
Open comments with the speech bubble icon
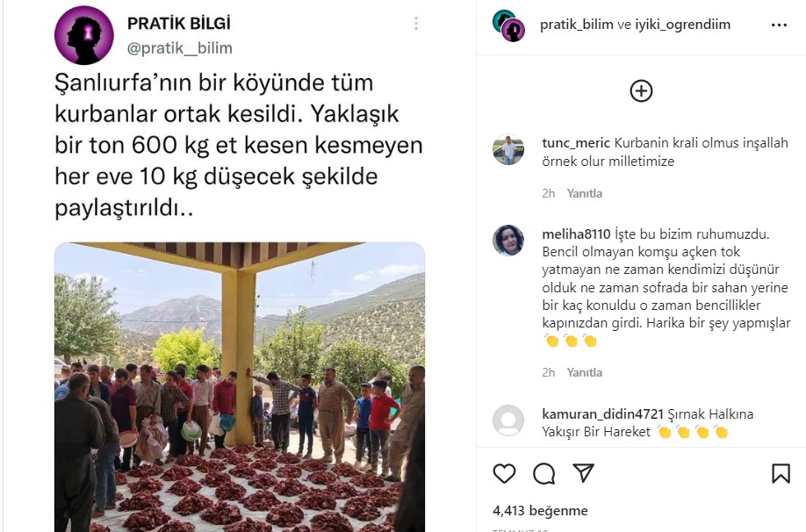(543, 473)
